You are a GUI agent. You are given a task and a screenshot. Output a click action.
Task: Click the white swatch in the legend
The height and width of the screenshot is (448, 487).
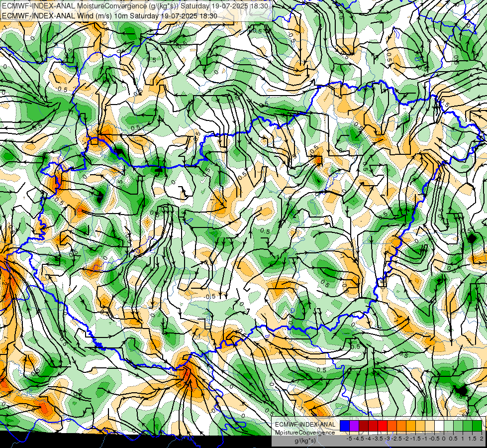439,426
